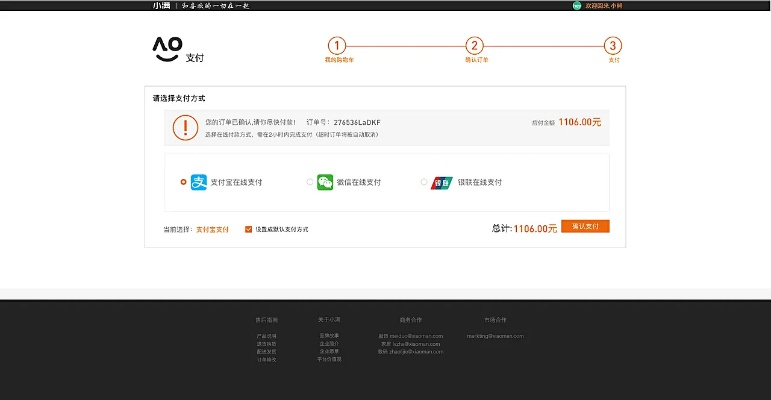
Task: Open the top-left brand name link
Action: coord(161,5)
